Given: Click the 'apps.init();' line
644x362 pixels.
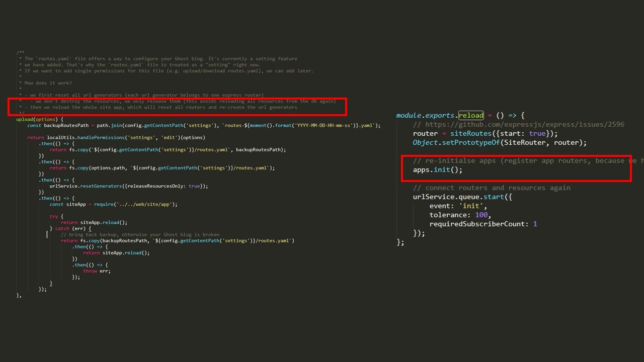Looking at the screenshot, I should [437, 169].
